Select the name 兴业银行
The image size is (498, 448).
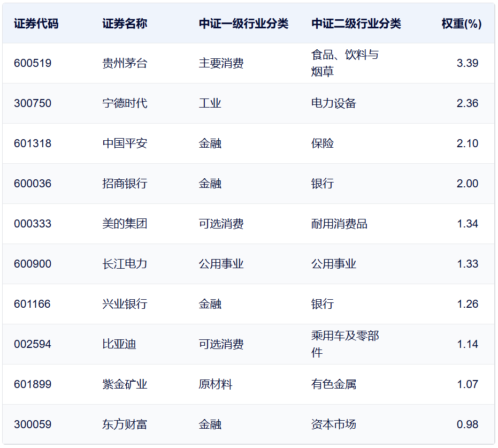(125, 304)
